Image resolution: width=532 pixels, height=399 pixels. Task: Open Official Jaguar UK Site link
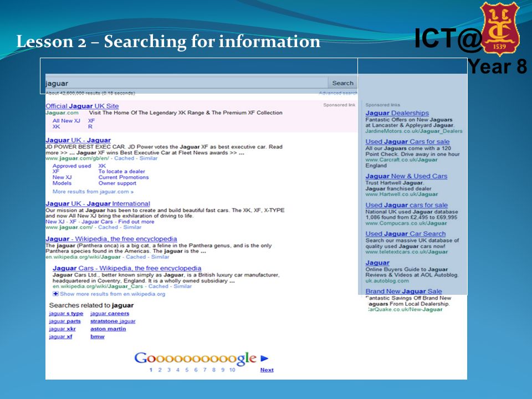[x=82, y=106]
